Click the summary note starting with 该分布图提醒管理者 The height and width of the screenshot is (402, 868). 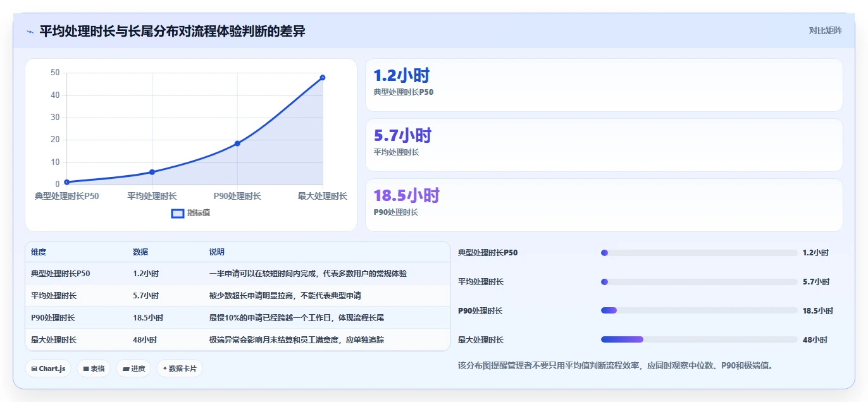[x=615, y=365]
